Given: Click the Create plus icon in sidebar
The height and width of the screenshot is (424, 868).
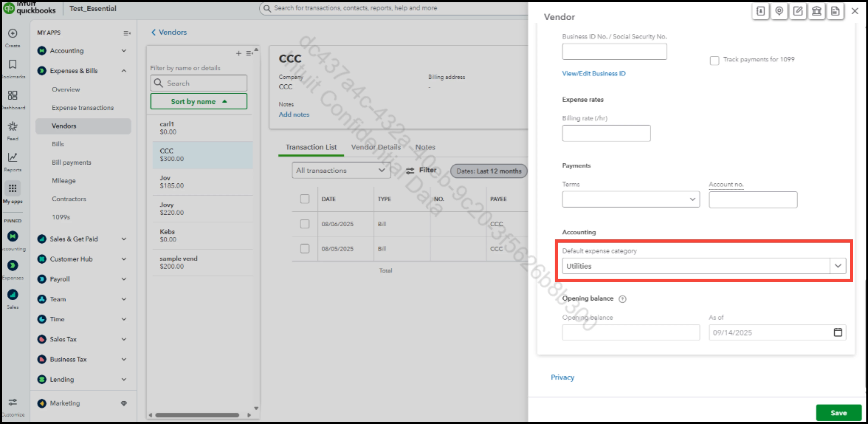Looking at the screenshot, I should (13, 33).
